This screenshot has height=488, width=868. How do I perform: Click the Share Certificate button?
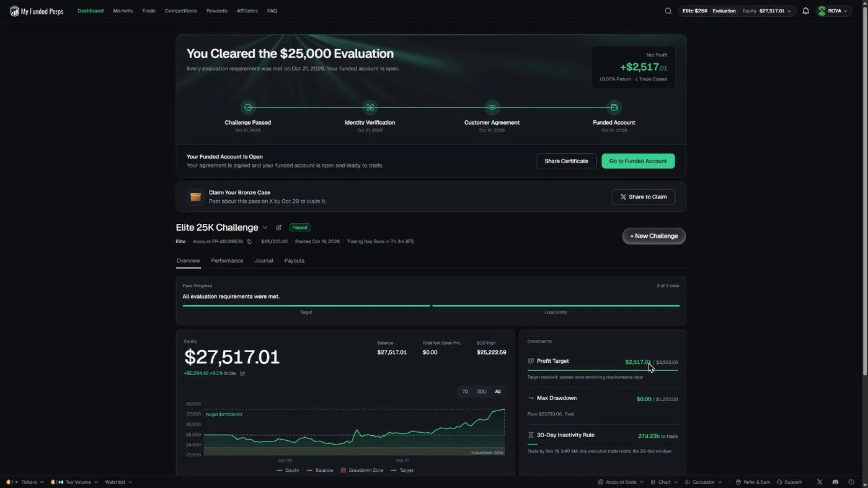point(566,161)
